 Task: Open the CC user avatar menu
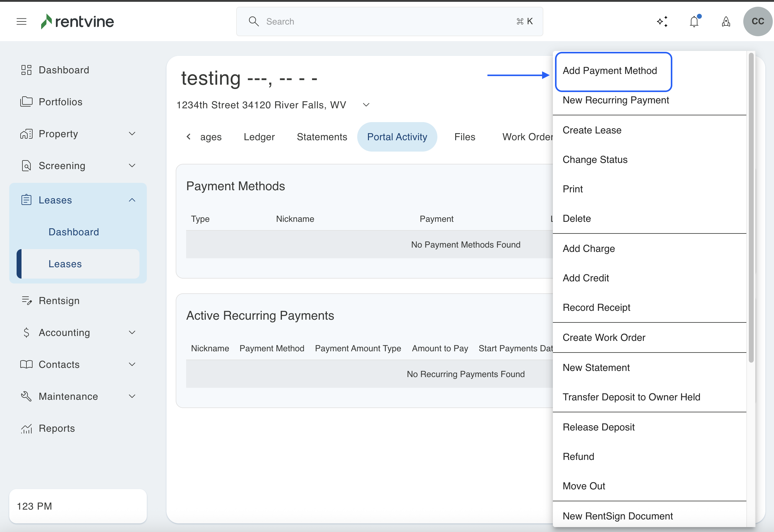point(758,22)
